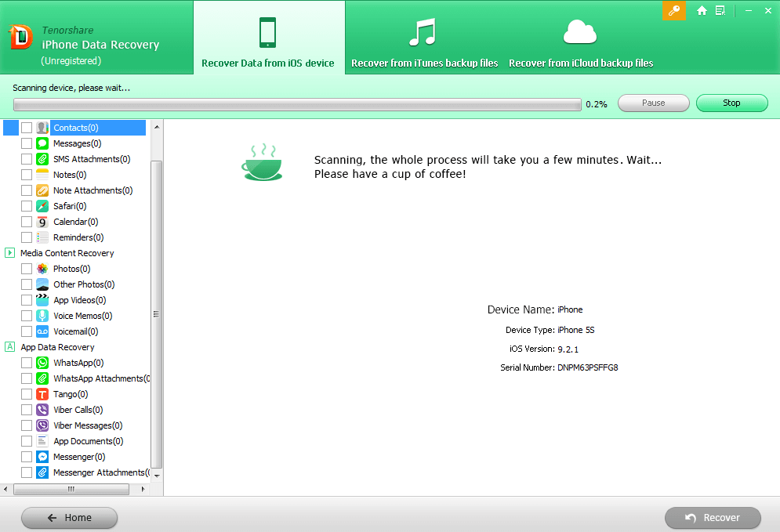Select the WhatsApp(0) checkbox
780x532 pixels.
(27, 363)
